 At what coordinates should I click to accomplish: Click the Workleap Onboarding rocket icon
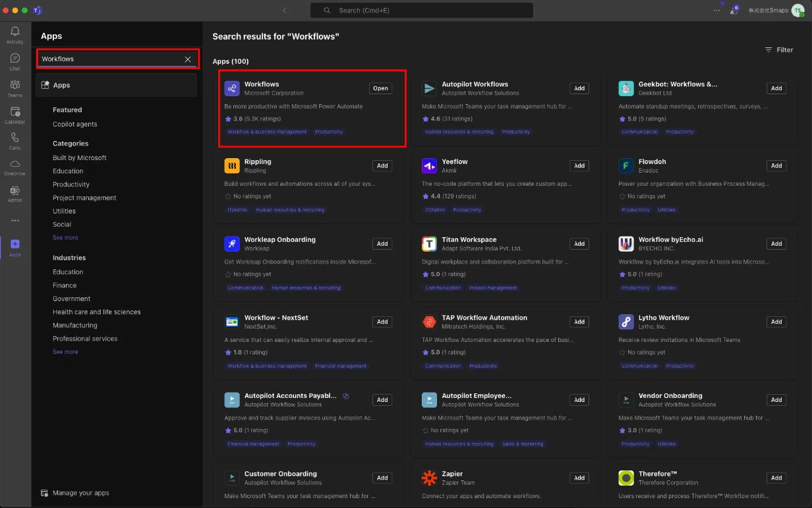(x=232, y=244)
